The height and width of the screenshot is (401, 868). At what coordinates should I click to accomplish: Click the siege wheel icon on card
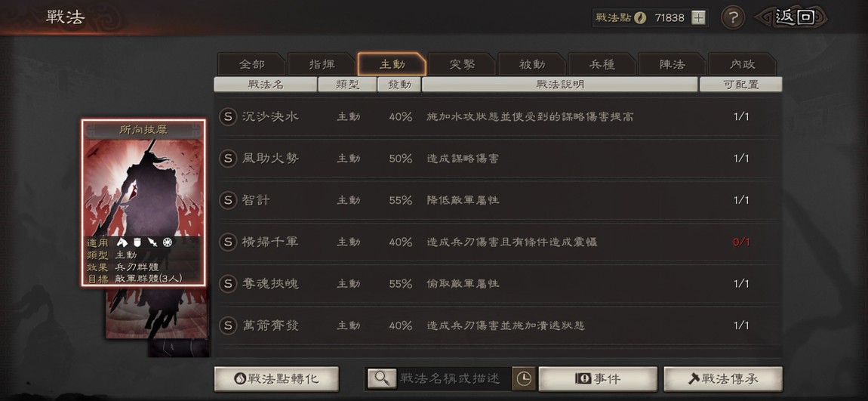tap(167, 242)
